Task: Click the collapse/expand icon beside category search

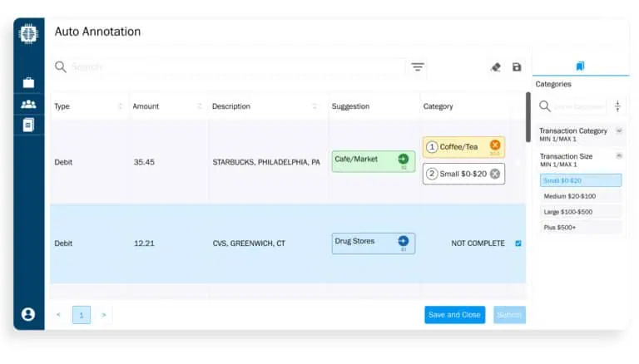Action: [x=617, y=106]
